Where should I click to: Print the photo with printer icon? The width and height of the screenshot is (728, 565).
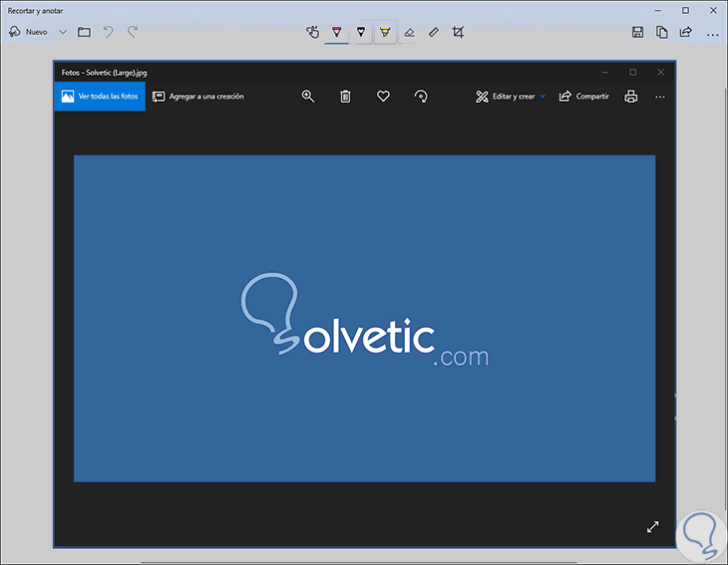pyautogui.click(x=630, y=97)
